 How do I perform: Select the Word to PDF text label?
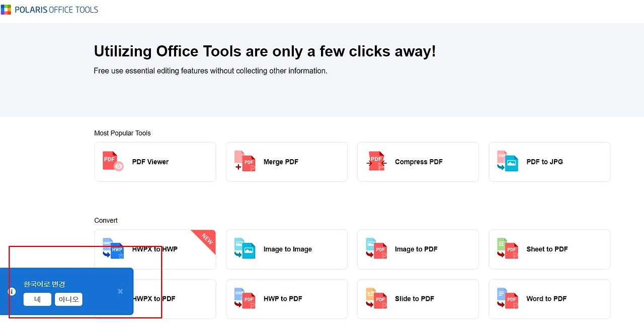click(x=546, y=299)
